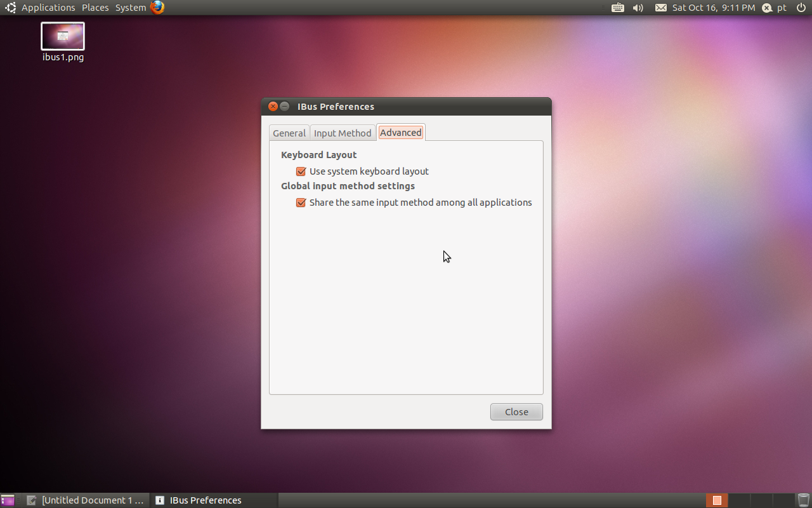Viewport: 812px width, 508px height.
Task: Toggle Share the same input method checkbox
Action: 301,203
